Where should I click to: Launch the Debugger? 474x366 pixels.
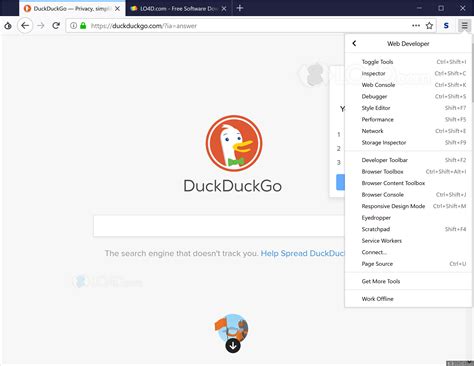[408, 96]
